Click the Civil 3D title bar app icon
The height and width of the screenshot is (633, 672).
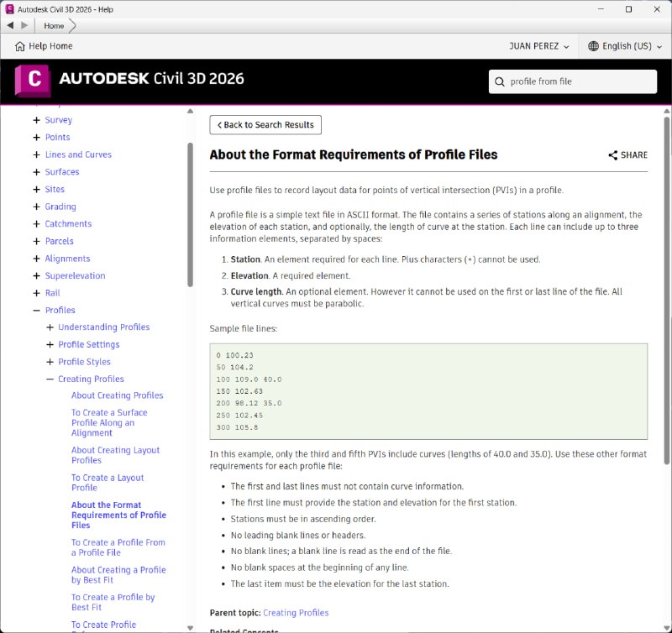9,9
